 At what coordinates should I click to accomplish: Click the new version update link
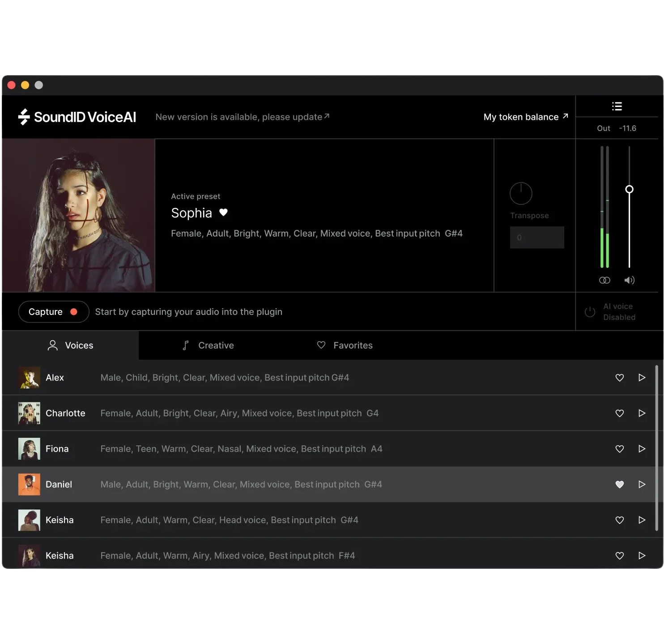click(x=242, y=117)
